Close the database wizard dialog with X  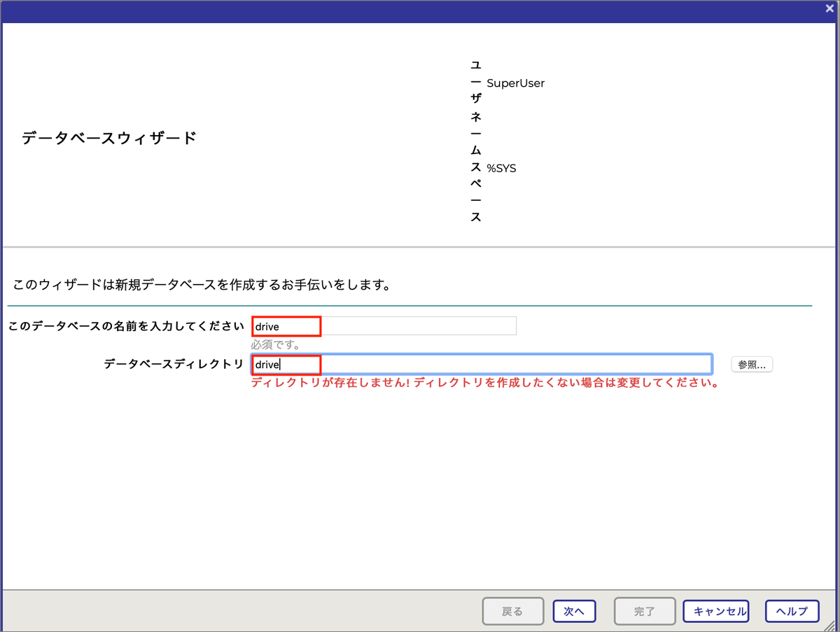click(829, 8)
